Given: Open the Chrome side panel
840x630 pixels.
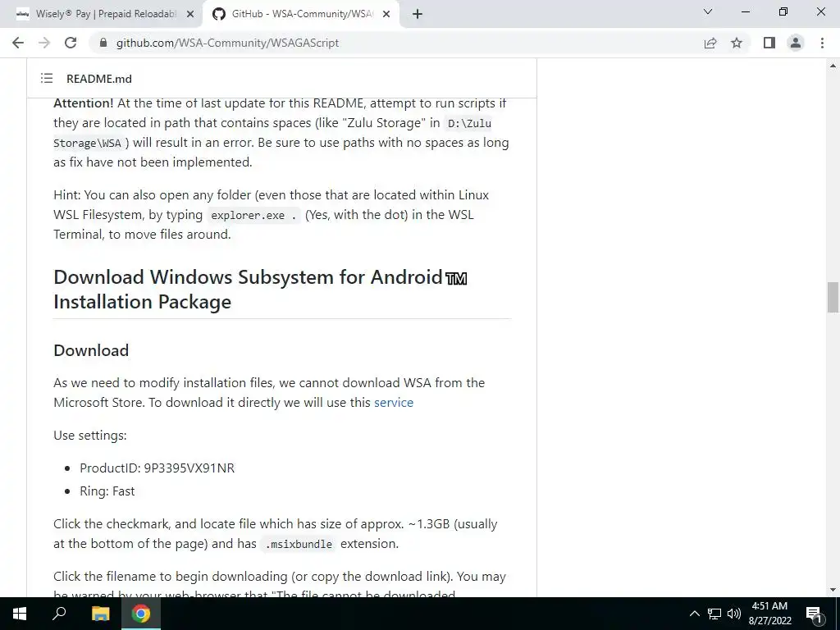Looking at the screenshot, I should pyautogui.click(x=769, y=43).
